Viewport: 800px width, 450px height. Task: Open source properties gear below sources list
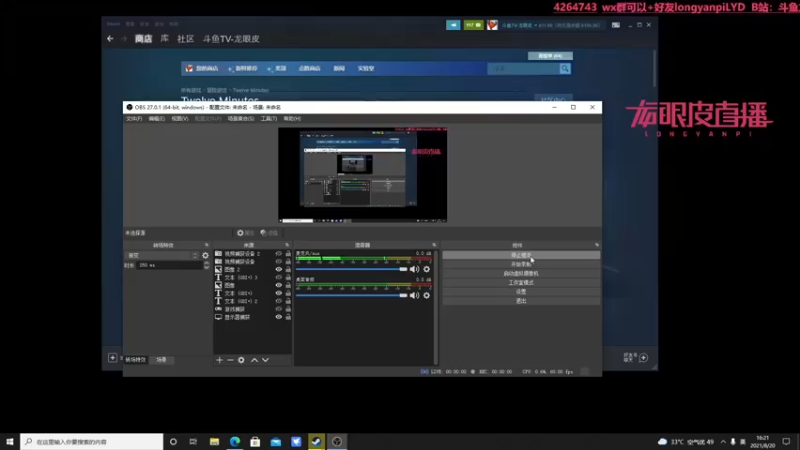[x=241, y=360]
